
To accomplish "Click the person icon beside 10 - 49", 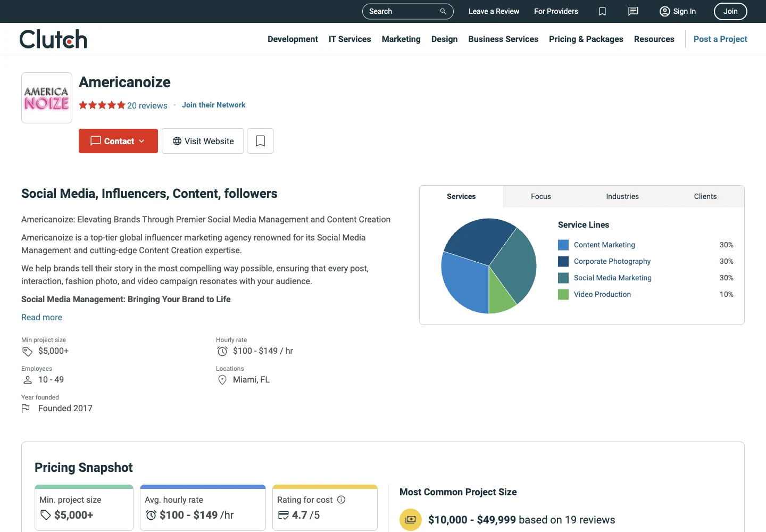I will 28,380.
